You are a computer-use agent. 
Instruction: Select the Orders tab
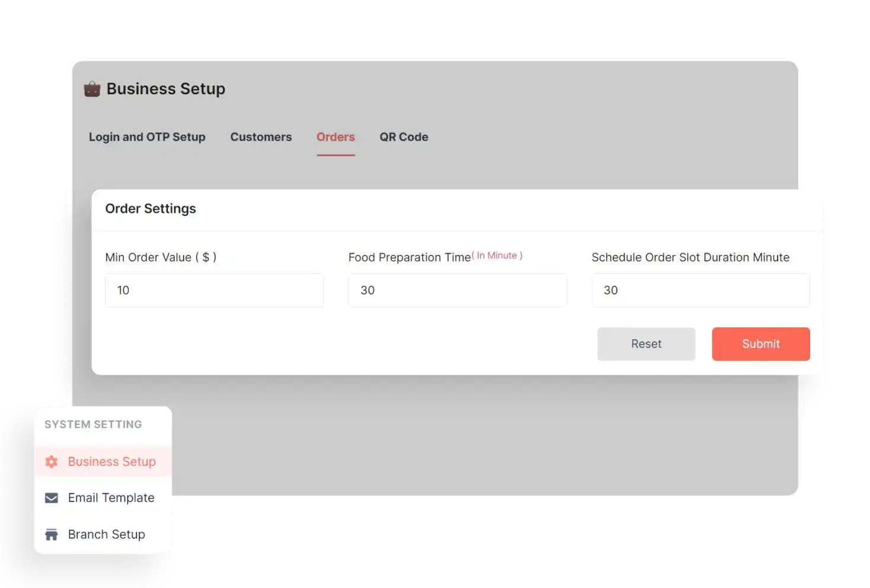click(335, 137)
